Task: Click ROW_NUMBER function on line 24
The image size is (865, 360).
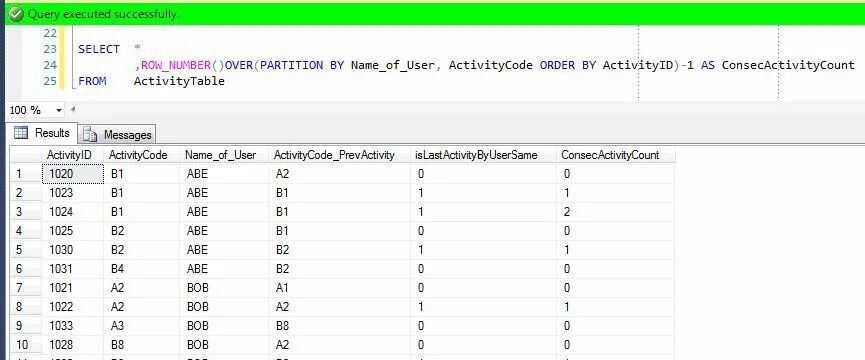Action: pos(175,65)
